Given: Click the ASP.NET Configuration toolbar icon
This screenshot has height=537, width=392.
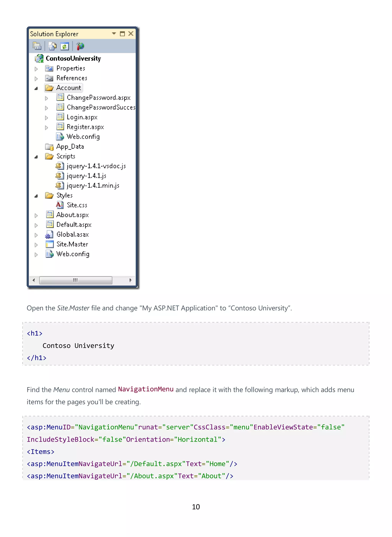Looking at the screenshot, I should 80,46.
